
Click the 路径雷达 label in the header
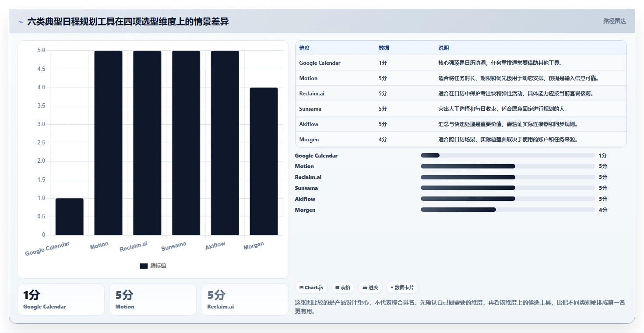[x=614, y=21]
